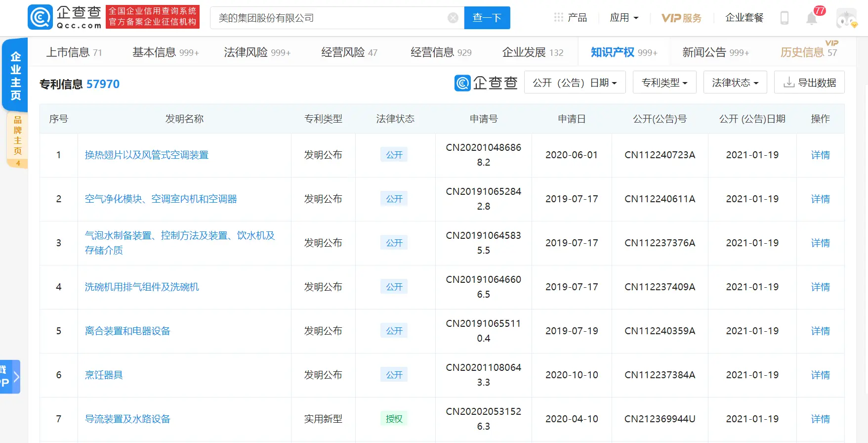The image size is (868, 443).
Task: View 详情 for patent CN112237376A
Action: pyautogui.click(x=820, y=243)
